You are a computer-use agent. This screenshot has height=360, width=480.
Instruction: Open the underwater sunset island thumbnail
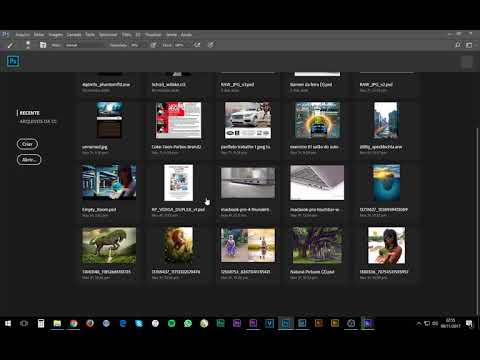pyautogui.click(x=386, y=182)
